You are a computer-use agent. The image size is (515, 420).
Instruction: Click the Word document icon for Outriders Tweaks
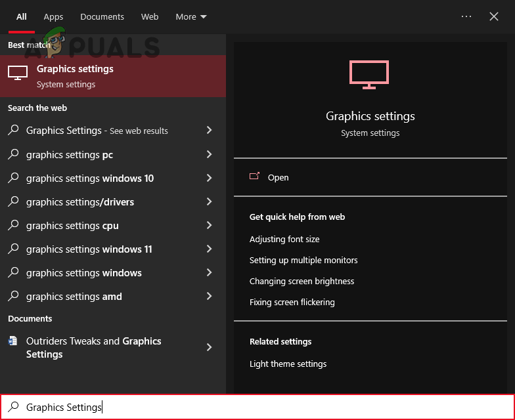pyautogui.click(x=13, y=341)
